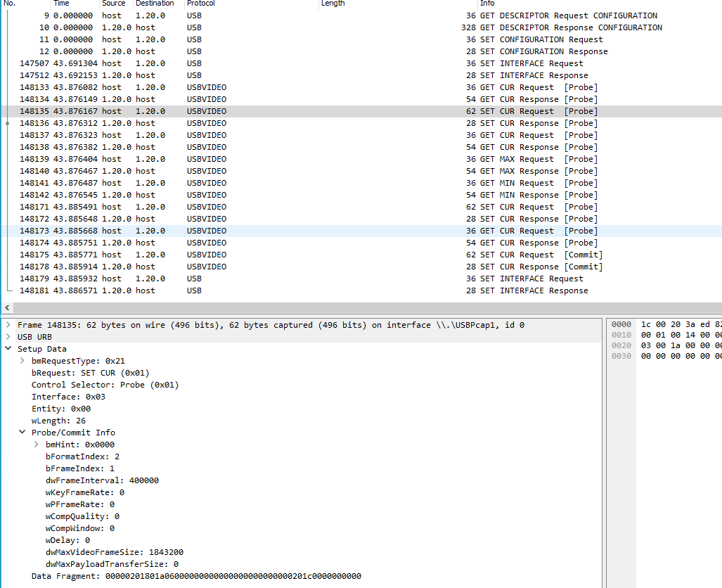
Task: Select the wCompWindow: 0 field
Action: tap(80, 528)
